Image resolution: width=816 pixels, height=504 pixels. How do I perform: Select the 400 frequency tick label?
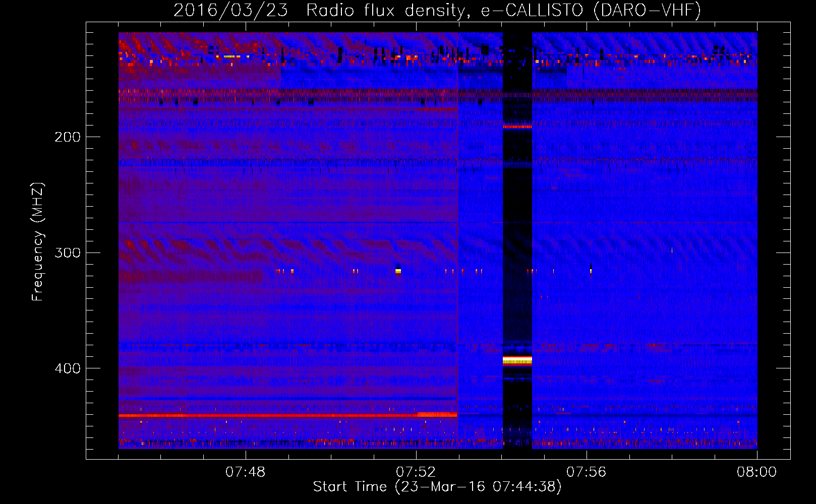[68, 368]
